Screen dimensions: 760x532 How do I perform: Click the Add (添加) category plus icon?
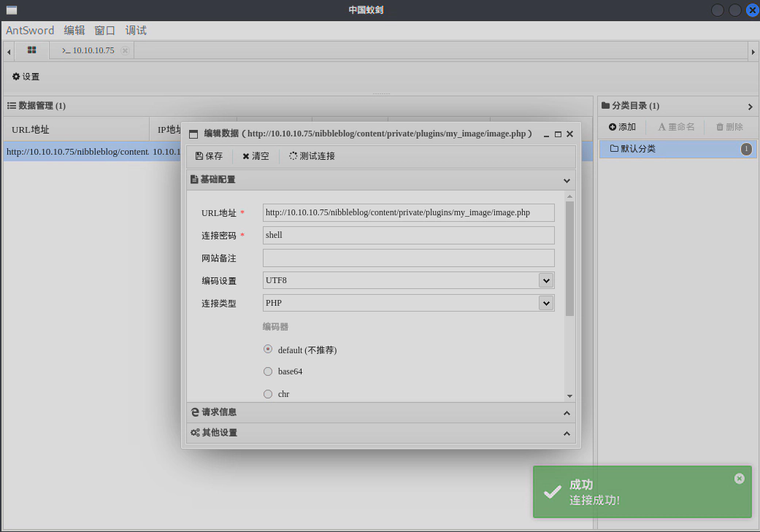pos(613,127)
